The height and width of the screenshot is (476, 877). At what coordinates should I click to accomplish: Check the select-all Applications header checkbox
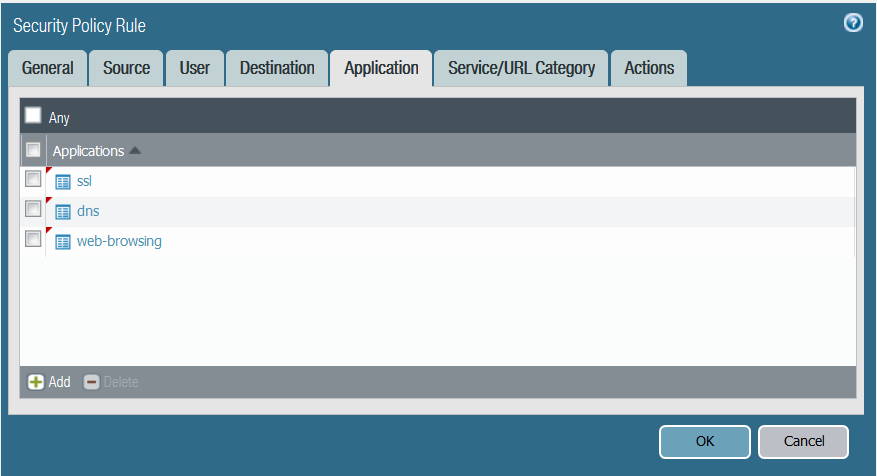33,150
